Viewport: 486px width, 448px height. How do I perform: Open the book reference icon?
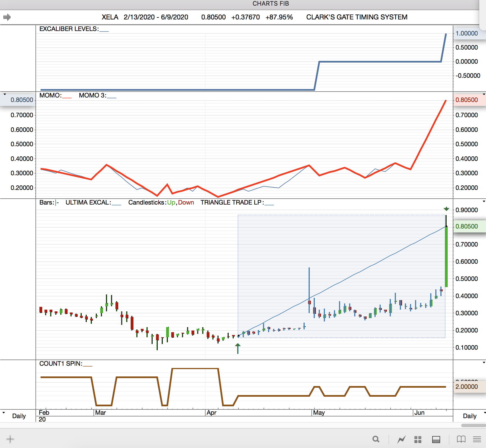click(461, 439)
